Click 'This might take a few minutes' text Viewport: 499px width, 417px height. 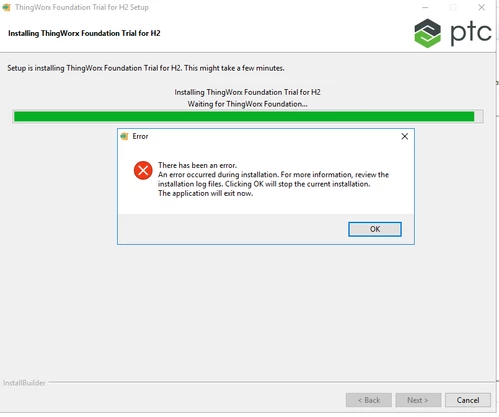(234, 68)
